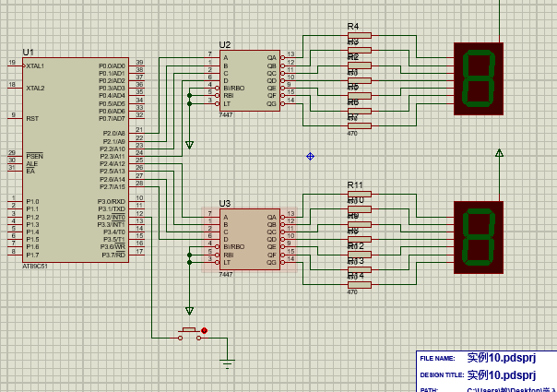The height and width of the screenshot is (392, 557).
Task: Select the ground terminal arrow below U3
Action: pyautogui.click(x=189, y=311)
